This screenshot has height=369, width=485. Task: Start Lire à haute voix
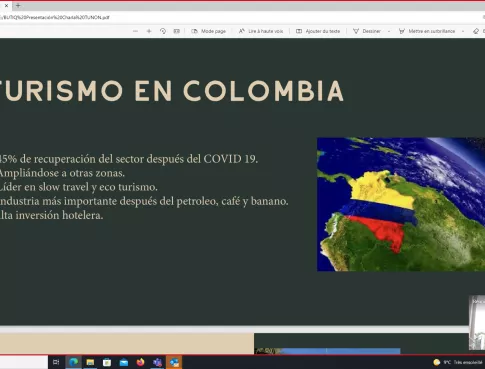pos(261,31)
